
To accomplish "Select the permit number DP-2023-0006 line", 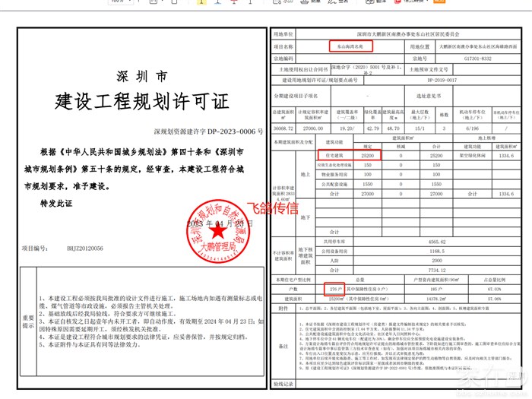I will [207, 131].
